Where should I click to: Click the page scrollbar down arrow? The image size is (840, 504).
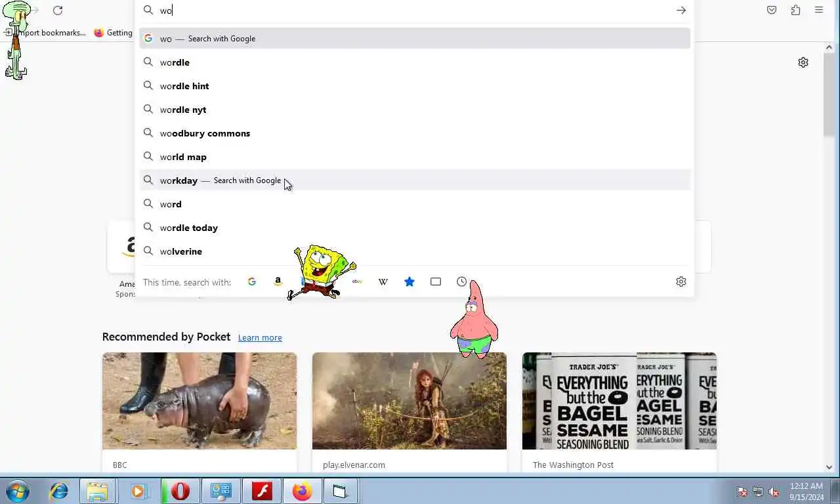pos(829,467)
